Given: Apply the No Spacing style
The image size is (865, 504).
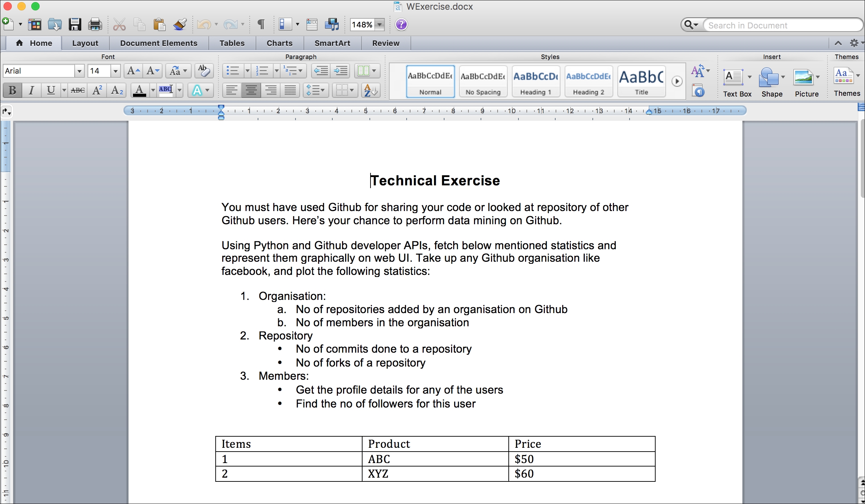Looking at the screenshot, I should pos(483,82).
